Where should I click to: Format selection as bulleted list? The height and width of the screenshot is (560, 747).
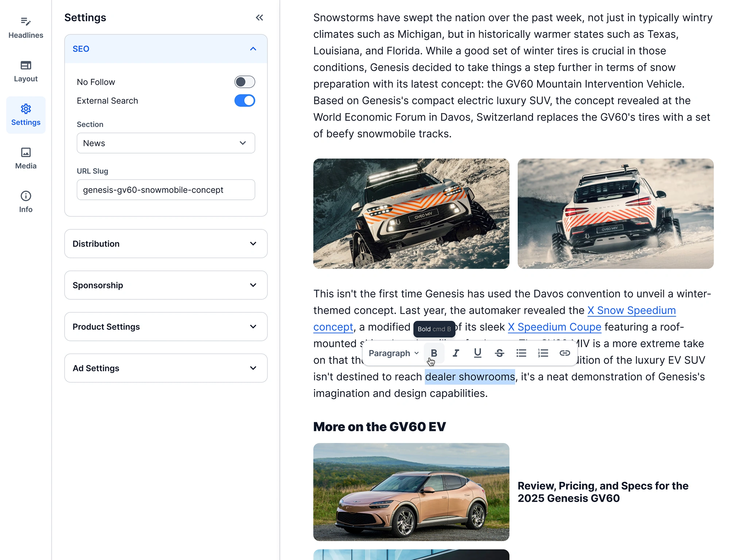click(521, 353)
